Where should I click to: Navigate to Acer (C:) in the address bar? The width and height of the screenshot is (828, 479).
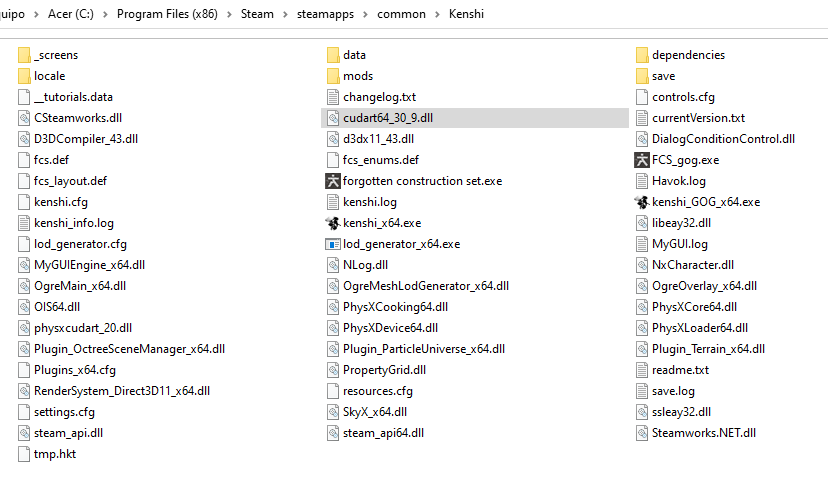pos(71,14)
